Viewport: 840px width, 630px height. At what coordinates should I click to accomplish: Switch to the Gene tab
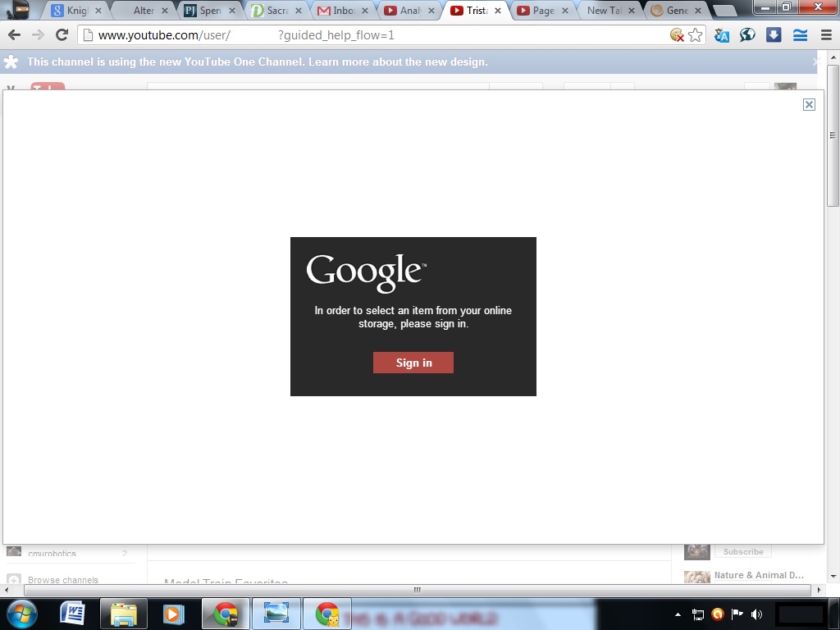pyautogui.click(x=674, y=11)
